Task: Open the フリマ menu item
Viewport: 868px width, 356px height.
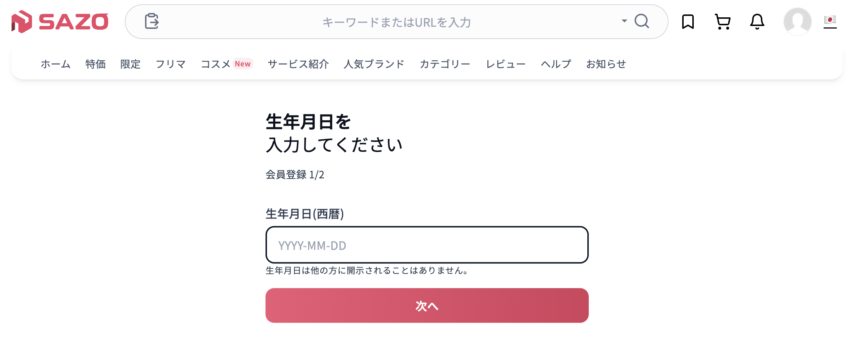Action: (x=171, y=64)
